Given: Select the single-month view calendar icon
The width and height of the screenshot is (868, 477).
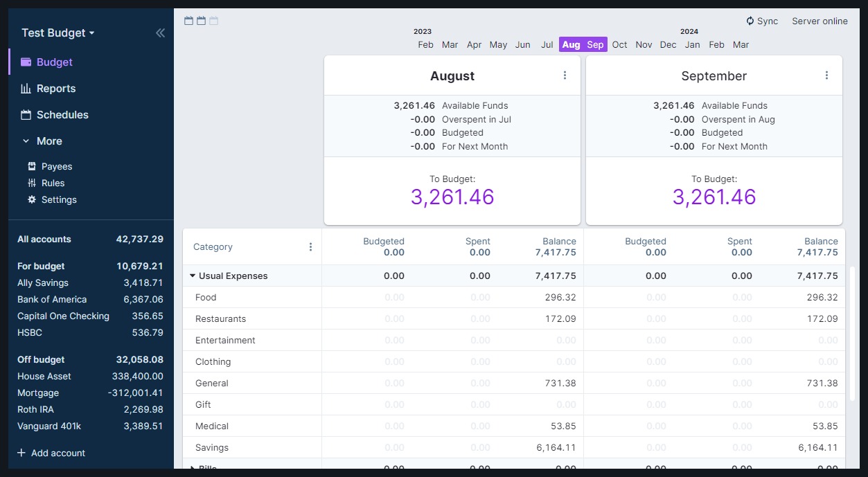Looking at the screenshot, I should pyautogui.click(x=188, y=21).
